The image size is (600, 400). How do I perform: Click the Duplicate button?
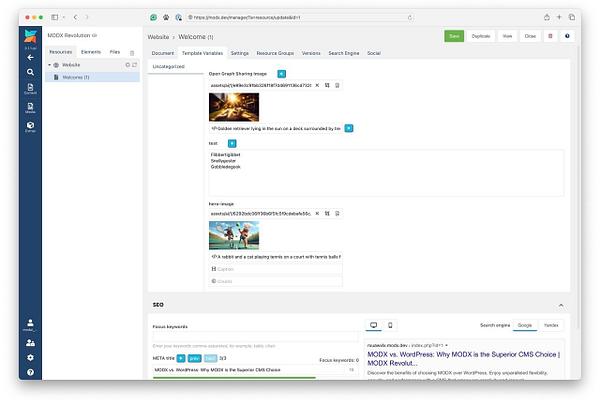[481, 36]
